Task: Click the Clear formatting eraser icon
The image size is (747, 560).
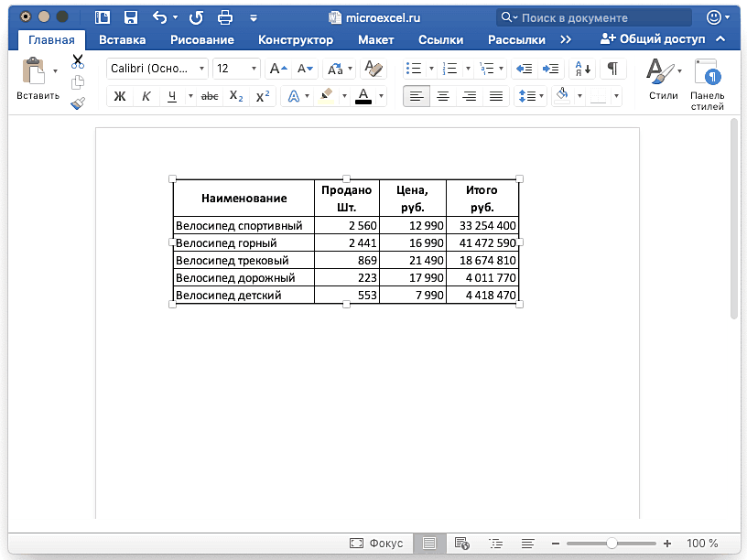Action: (373, 69)
